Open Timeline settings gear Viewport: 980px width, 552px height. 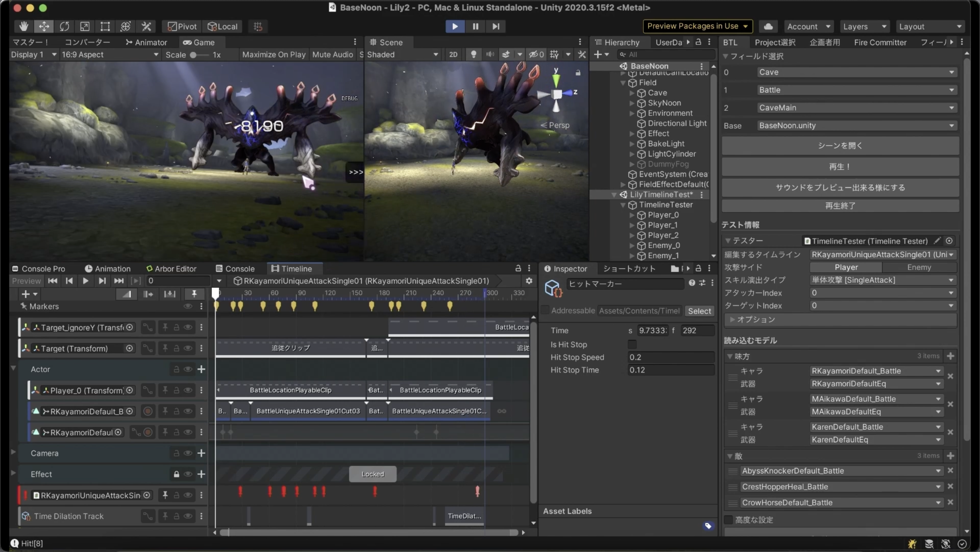[x=529, y=281]
